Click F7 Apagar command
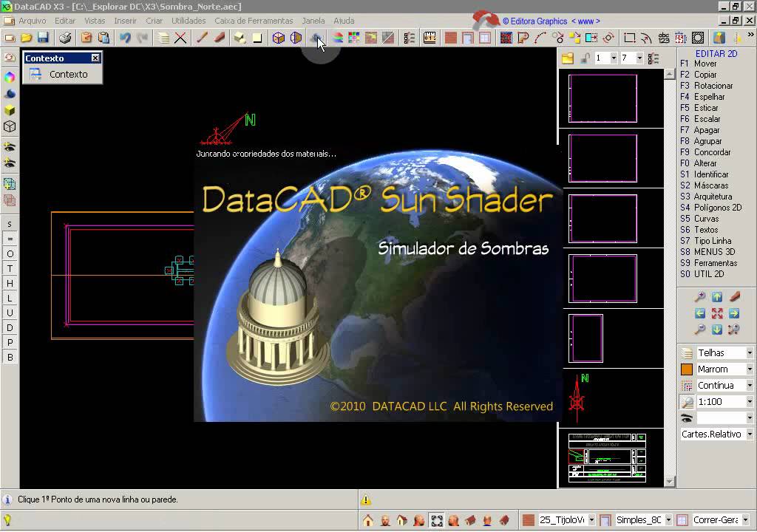The width and height of the screenshot is (757, 532). (x=699, y=130)
